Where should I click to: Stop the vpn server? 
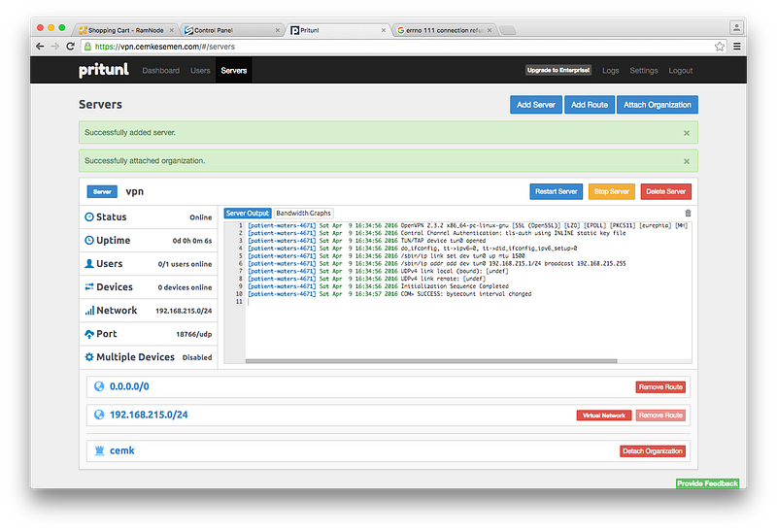pos(612,191)
